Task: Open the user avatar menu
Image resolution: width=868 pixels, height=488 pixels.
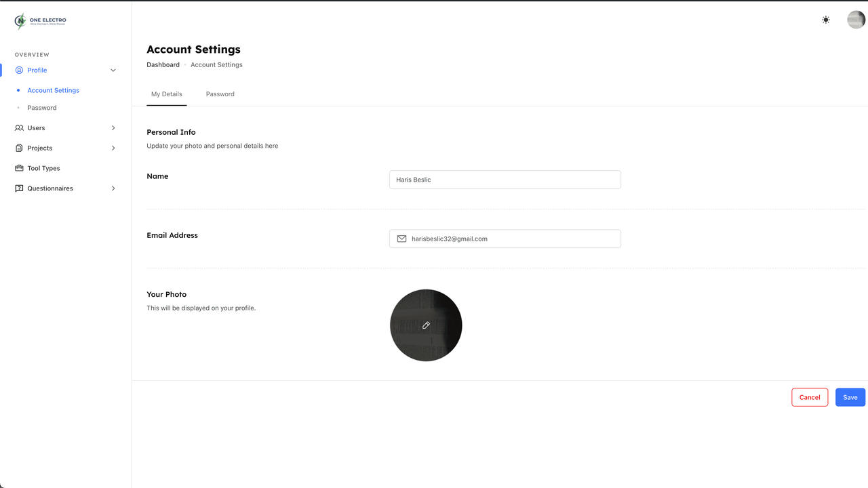Action: pyautogui.click(x=856, y=20)
